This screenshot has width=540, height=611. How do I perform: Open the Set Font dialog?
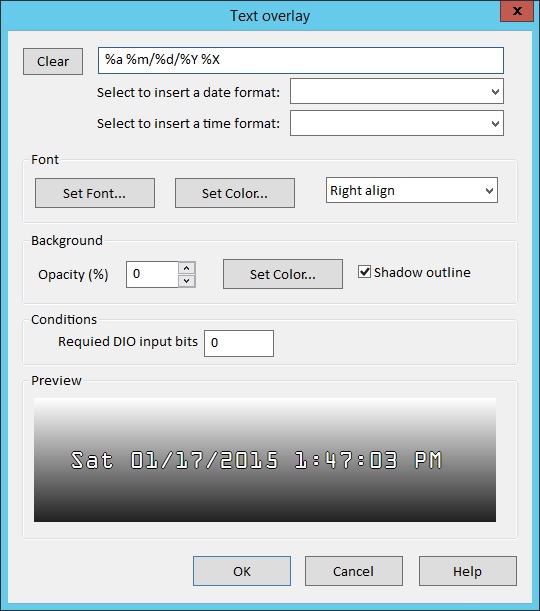click(95, 193)
